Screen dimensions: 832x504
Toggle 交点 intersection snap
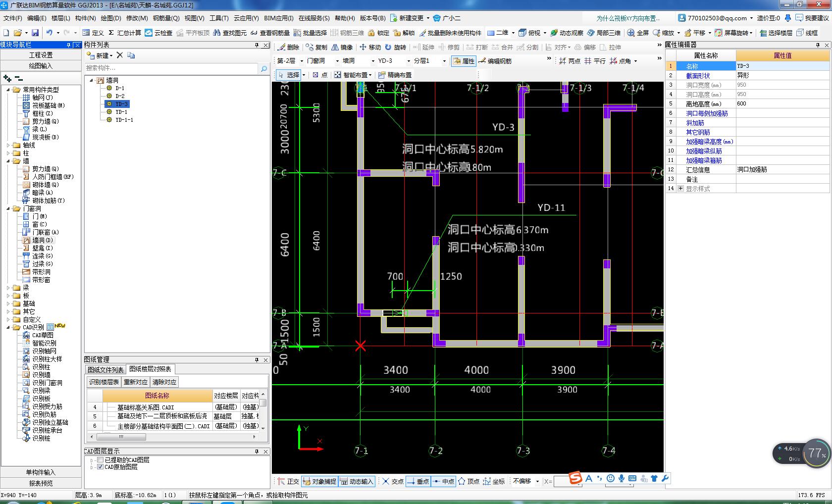click(x=393, y=481)
